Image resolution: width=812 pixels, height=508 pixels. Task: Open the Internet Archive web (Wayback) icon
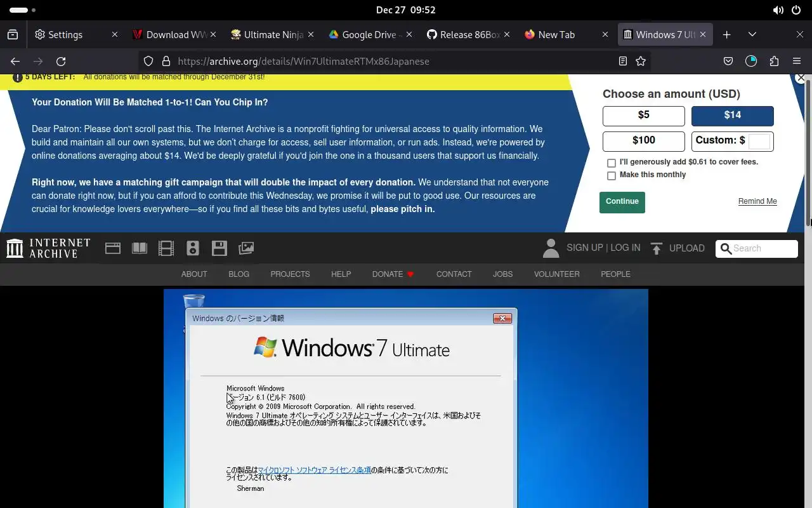click(113, 248)
